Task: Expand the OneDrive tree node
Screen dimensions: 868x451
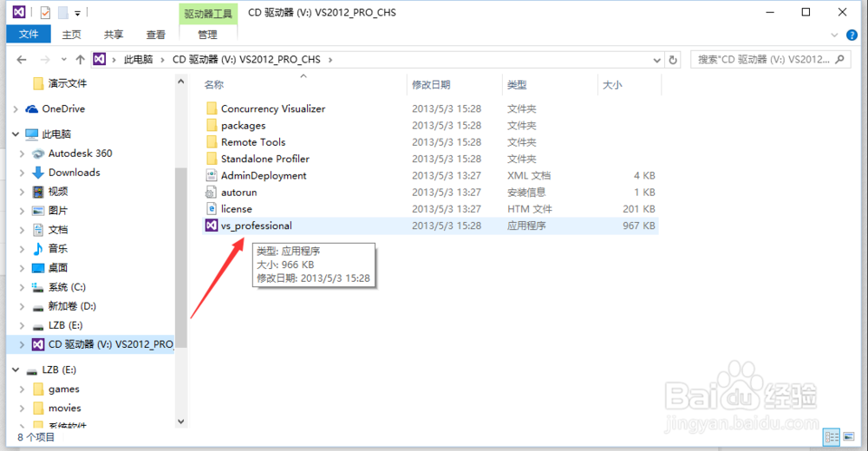Action: (16, 109)
